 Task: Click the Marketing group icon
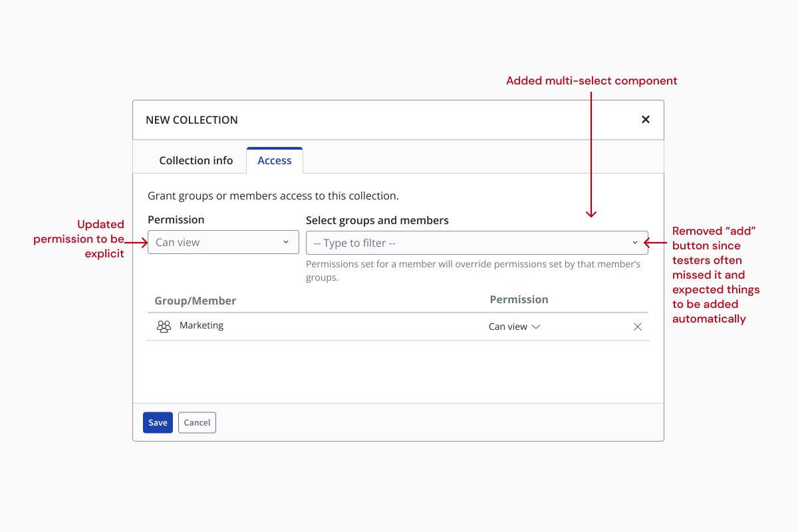pyautogui.click(x=164, y=327)
